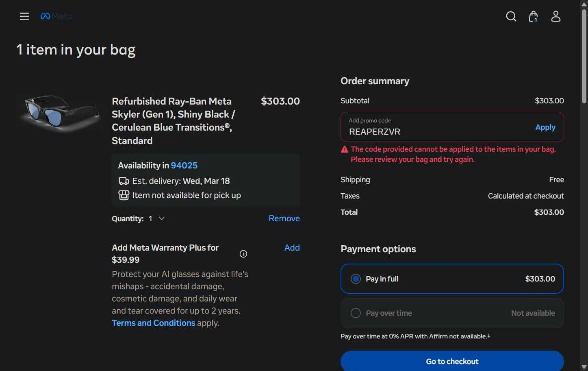This screenshot has width=588, height=371.
Task: Click the 'Not available' pay over time label
Action: coord(533,313)
